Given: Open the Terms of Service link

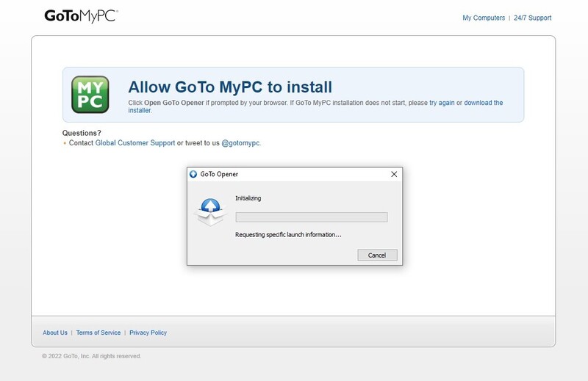Looking at the screenshot, I should (98, 333).
